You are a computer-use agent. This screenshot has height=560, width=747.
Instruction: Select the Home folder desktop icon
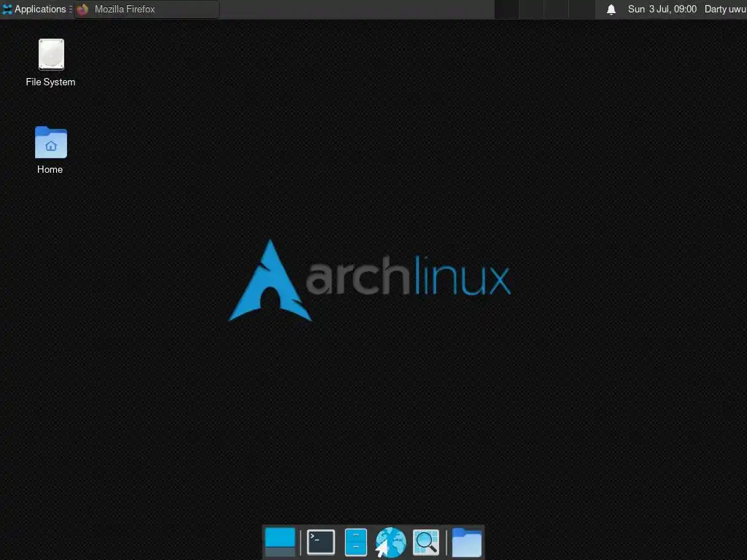51,142
